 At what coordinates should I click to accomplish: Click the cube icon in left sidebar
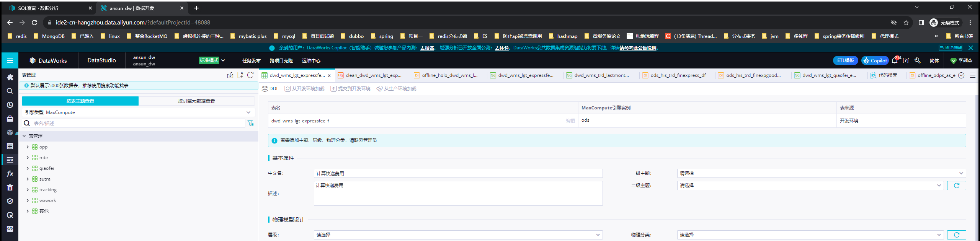click(10, 132)
